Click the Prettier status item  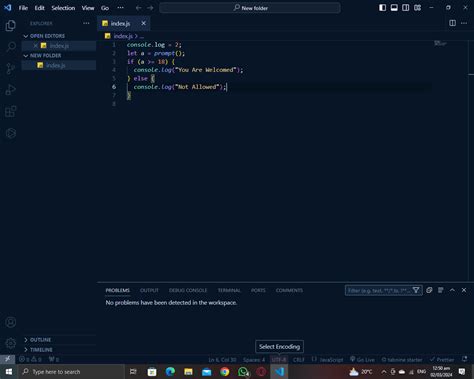442,360
